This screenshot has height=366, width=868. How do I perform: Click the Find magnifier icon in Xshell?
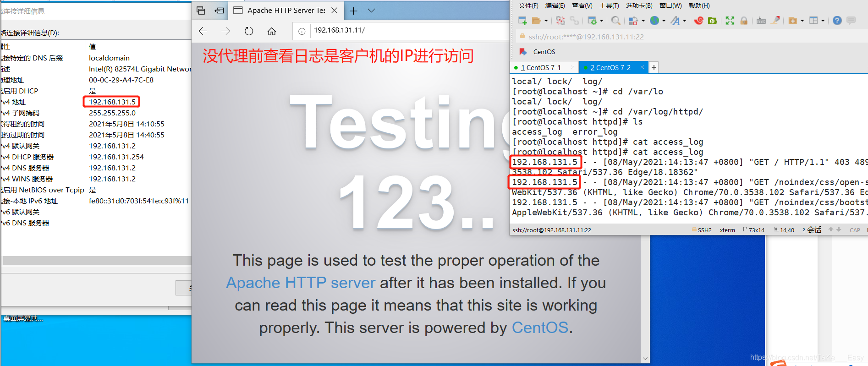pos(616,21)
